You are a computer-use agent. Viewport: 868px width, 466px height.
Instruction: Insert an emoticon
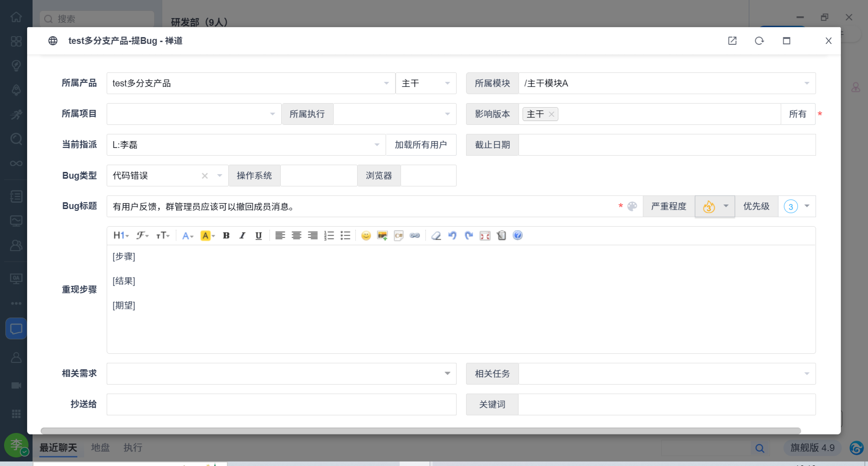tap(366, 235)
